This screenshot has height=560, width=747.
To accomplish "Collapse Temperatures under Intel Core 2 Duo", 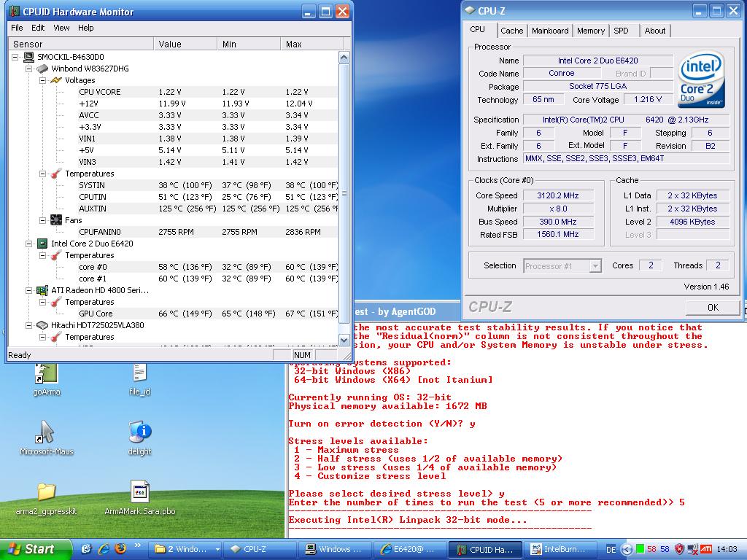I will pyautogui.click(x=42, y=256).
